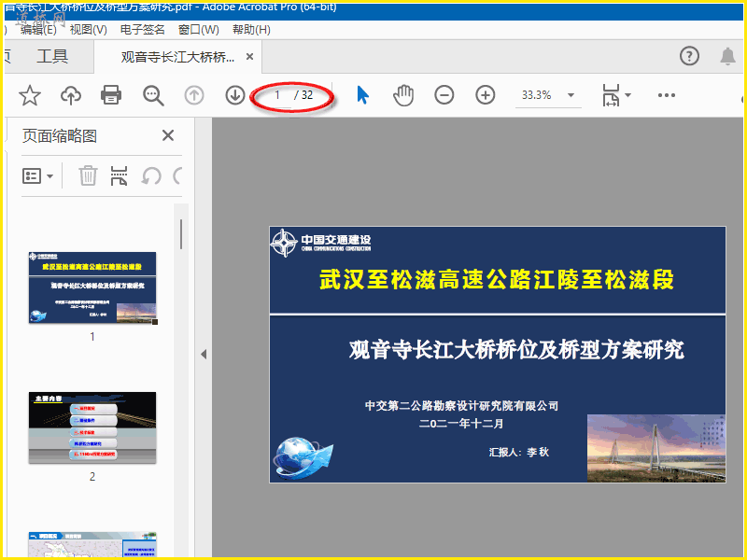The width and height of the screenshot is (747, 560).
Task: Go to the previous page with the up arrow
Action: click(x=194, y=95)
